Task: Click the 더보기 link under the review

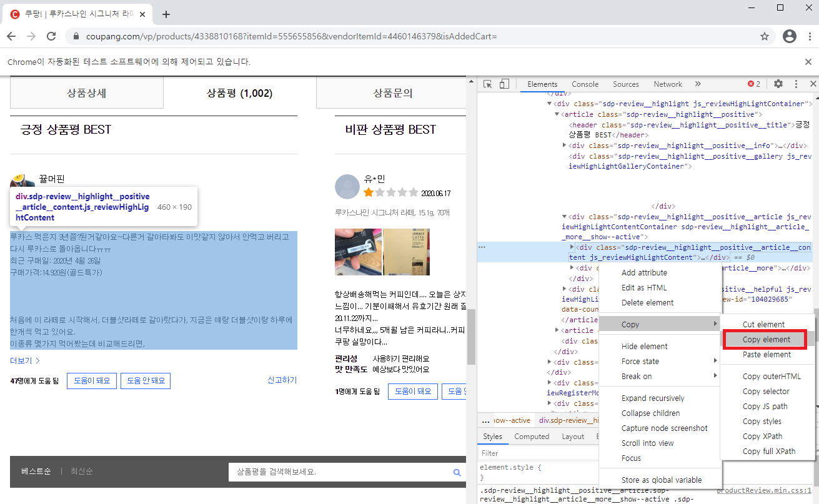Action: pos(25,360)
